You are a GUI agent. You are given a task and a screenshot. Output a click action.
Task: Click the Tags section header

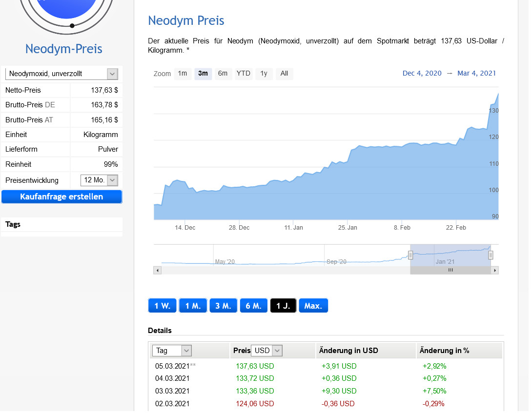point(13,225)
